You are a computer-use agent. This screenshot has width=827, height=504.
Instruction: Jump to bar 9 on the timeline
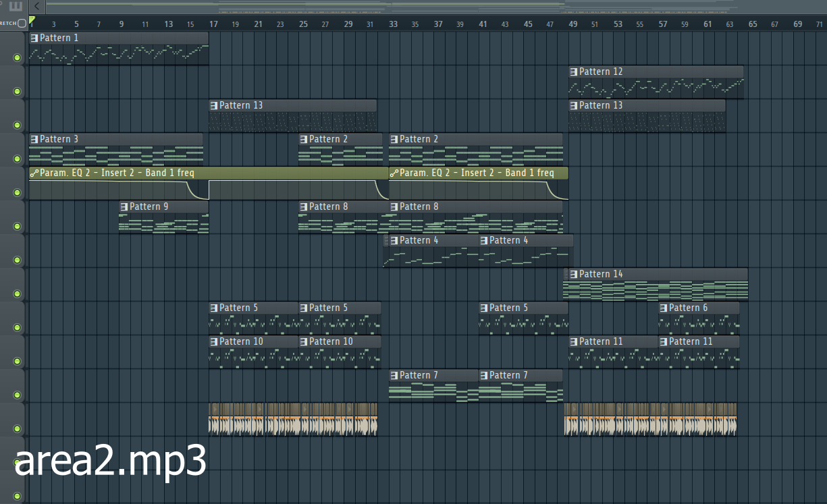(122, 24)
